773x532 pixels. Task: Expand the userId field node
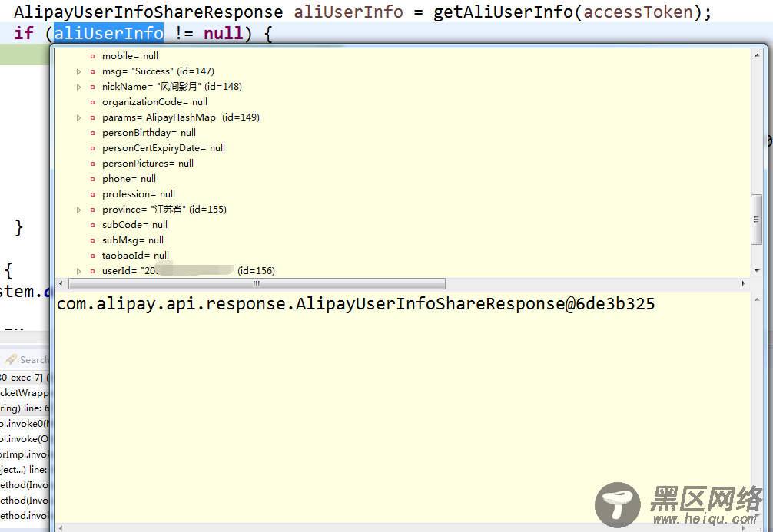[x=79, y=271]
